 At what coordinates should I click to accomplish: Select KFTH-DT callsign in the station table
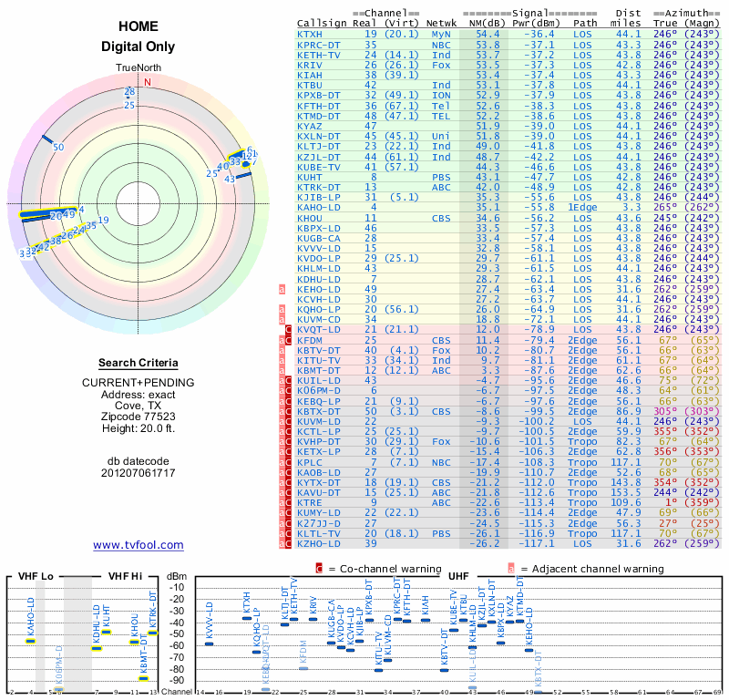click(319, 106)
